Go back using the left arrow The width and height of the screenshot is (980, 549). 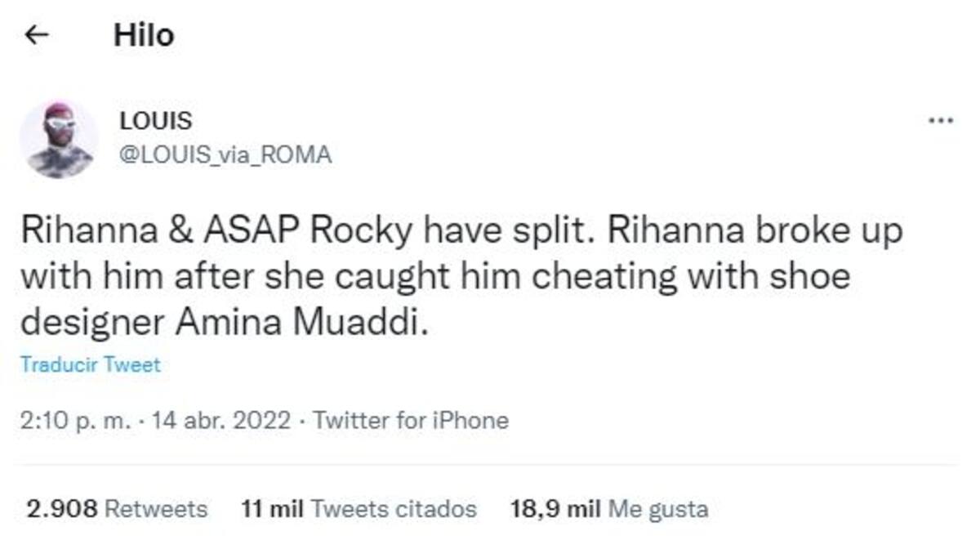(37, 35)
